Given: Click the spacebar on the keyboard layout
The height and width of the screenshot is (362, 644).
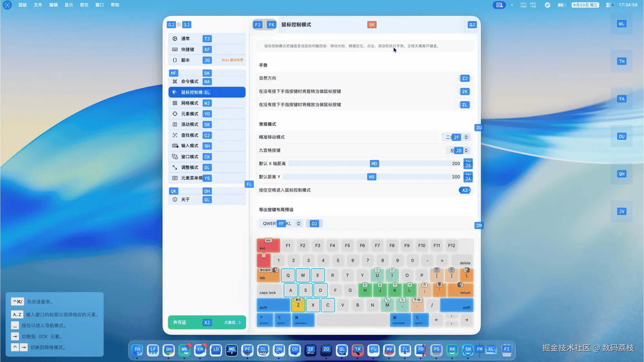Looking at the screenshot, I should pyautogui.click(x=352, y=320).
